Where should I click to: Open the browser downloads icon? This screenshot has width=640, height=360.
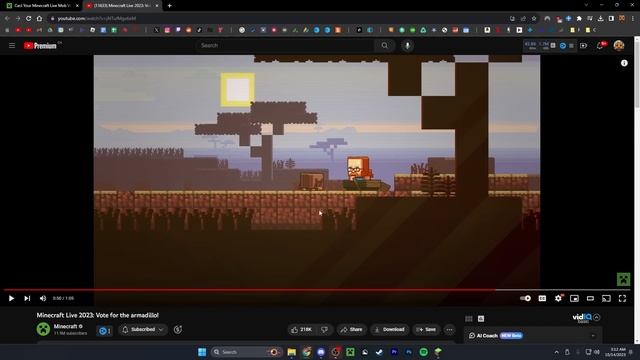(600, 18)
